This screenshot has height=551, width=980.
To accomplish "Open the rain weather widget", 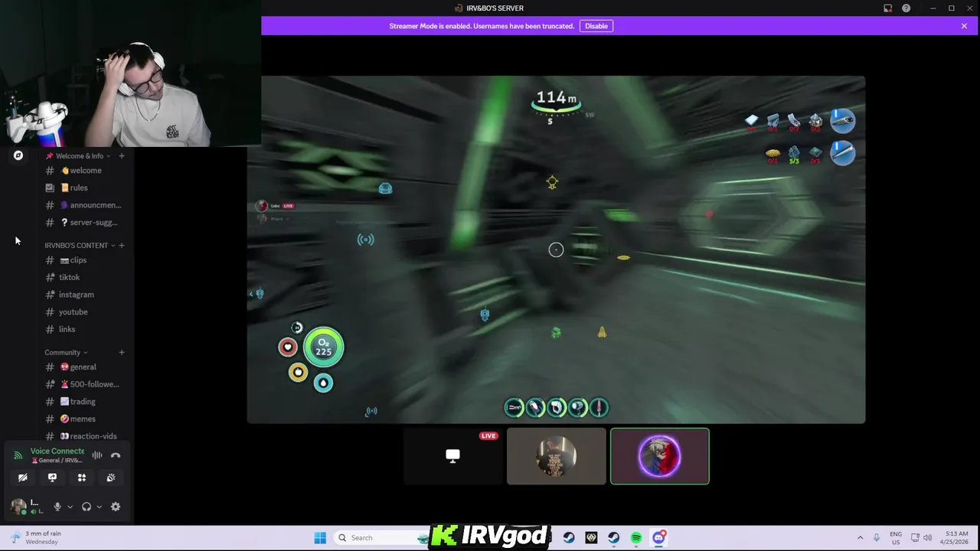I will click(x=35, y=538).
